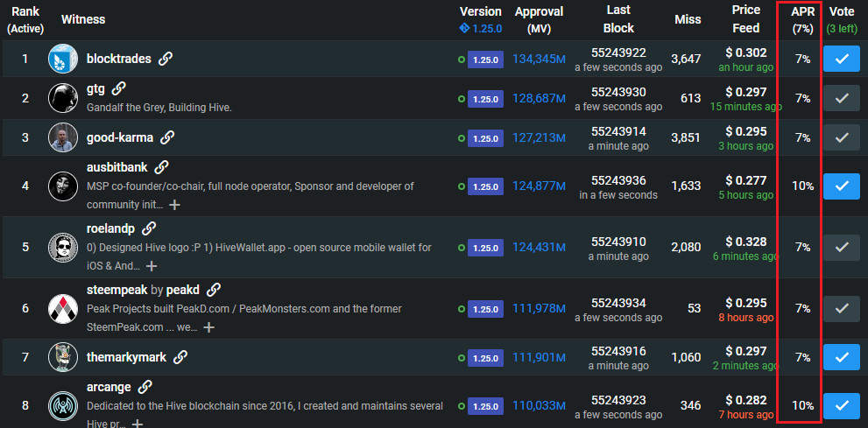Select last block 55243936
The image size is (868, 428).
tap(618, 180)
